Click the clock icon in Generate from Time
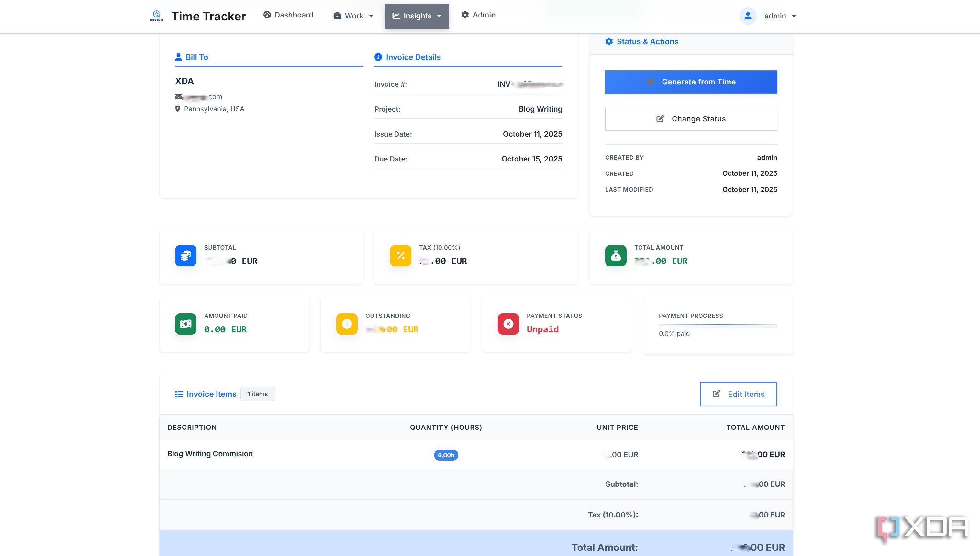 (650, 82)
